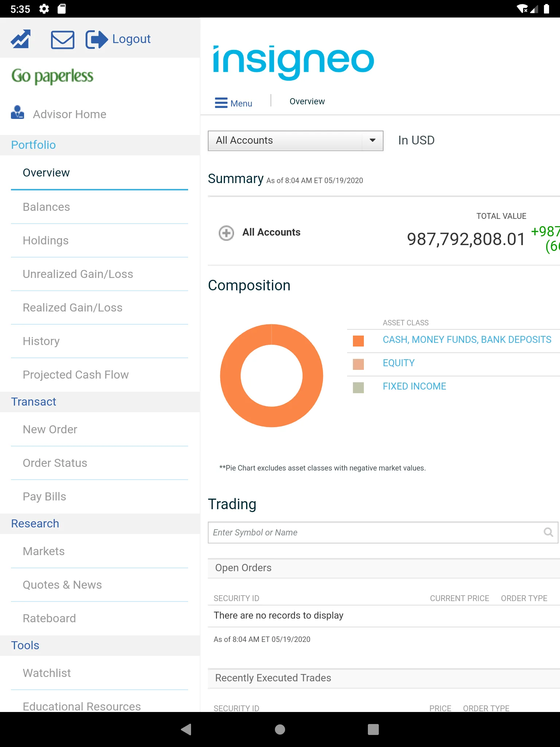Click the Logout arrow icon
This screenshot has width=560, height=747.
tap(97, 39)
